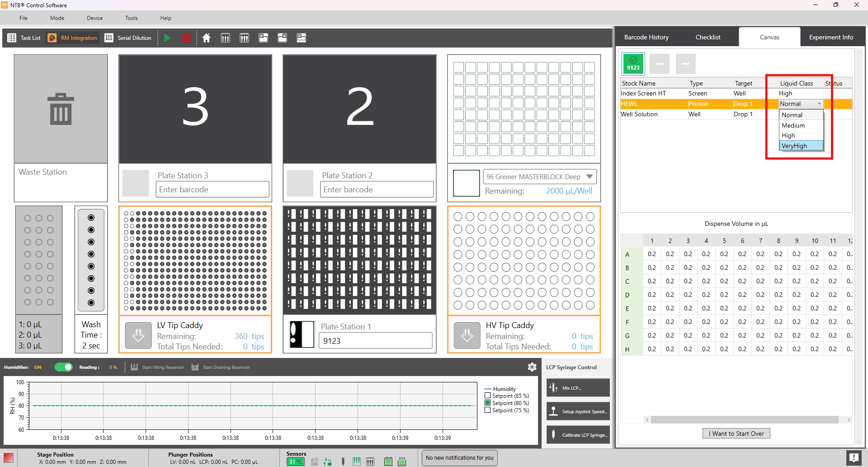Open the Help menu
This screenshot has width=868, height=467.
165,18
